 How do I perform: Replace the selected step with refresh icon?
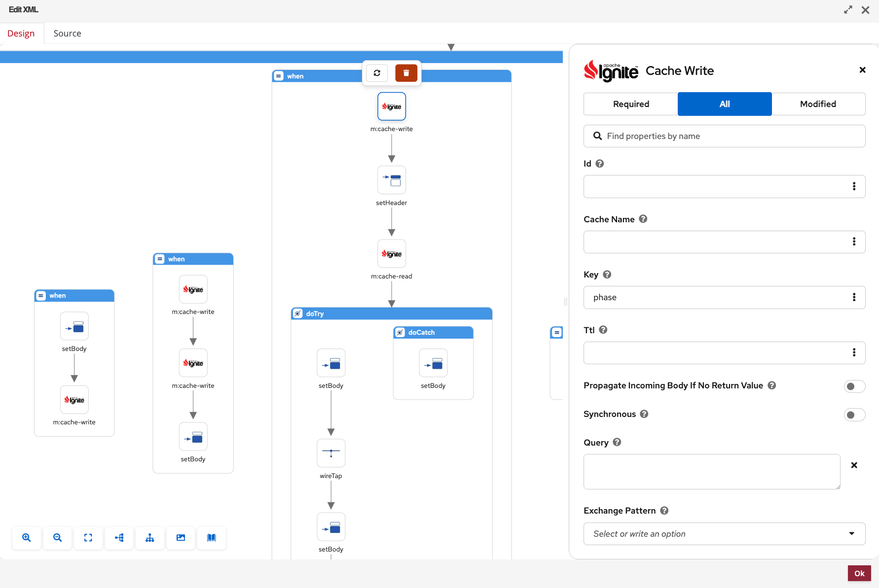click(x=377, y=73)
